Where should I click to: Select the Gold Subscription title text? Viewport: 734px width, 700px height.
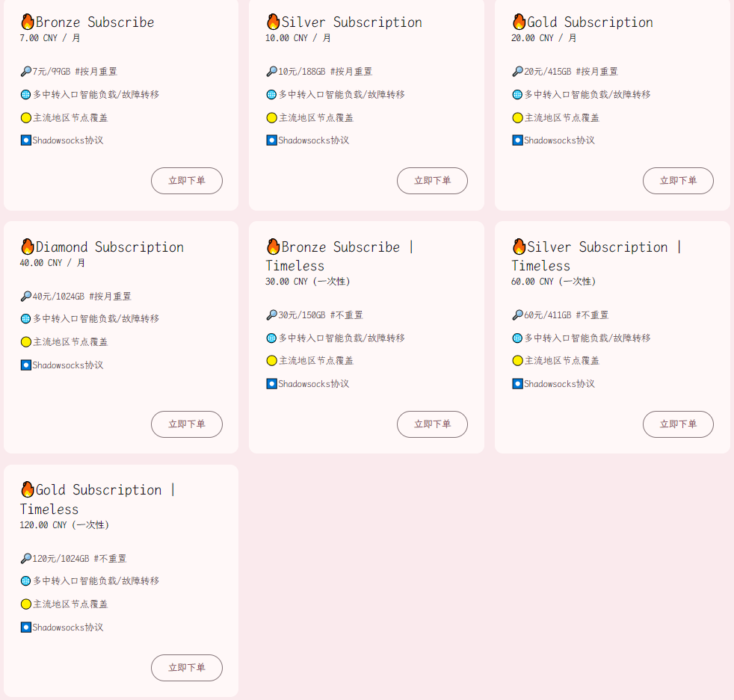click(x=590, y=22)
